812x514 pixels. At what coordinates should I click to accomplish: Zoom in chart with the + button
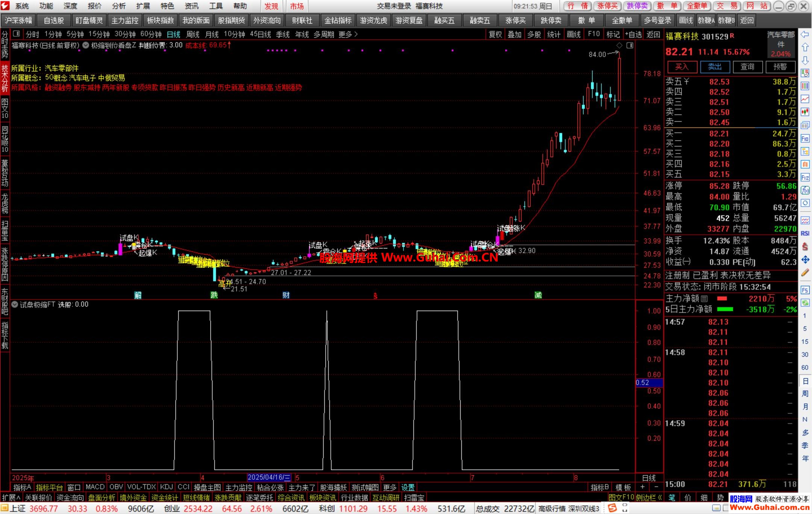(x=642, y=487)
